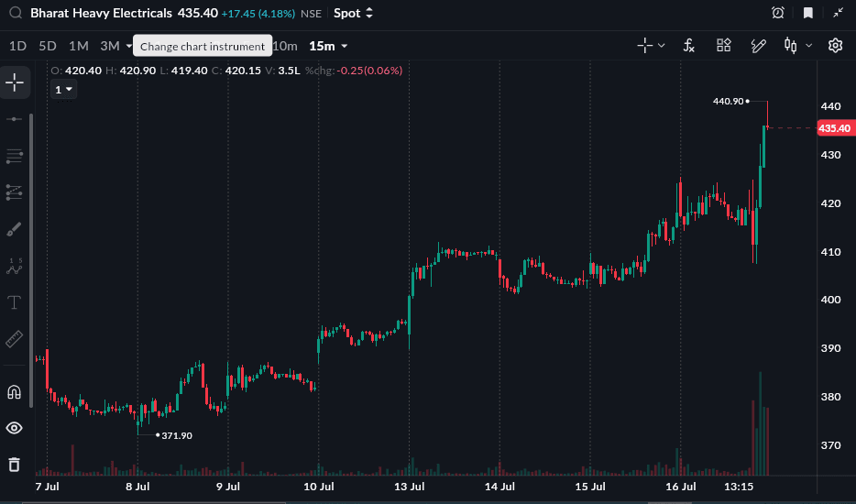Select the crosshair tool in the left sidebar

(x=15, y=83)
